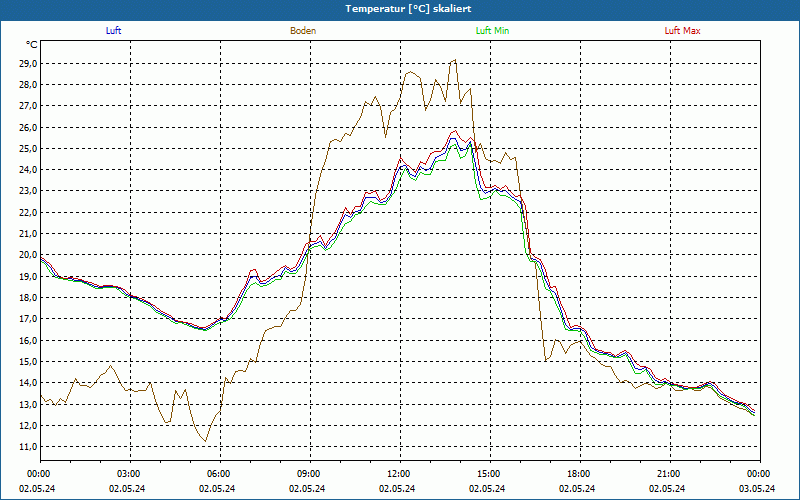Click the '18,0' y-axis value

28,297
